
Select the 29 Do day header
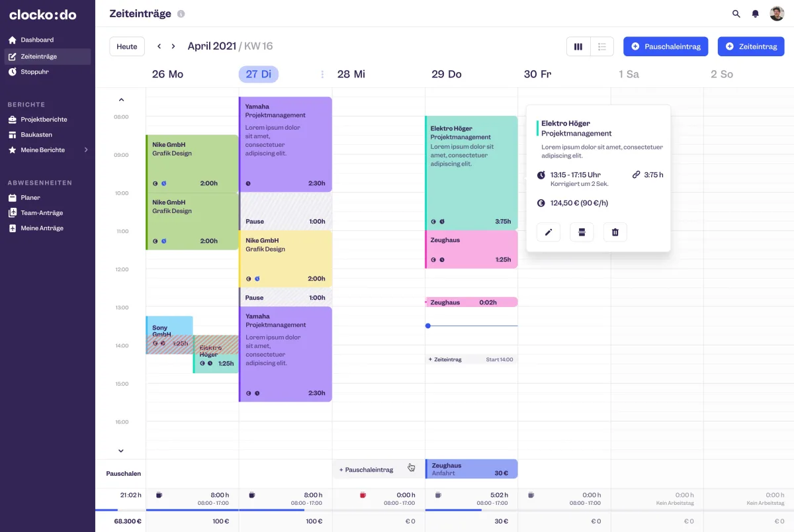coord(447,74)
